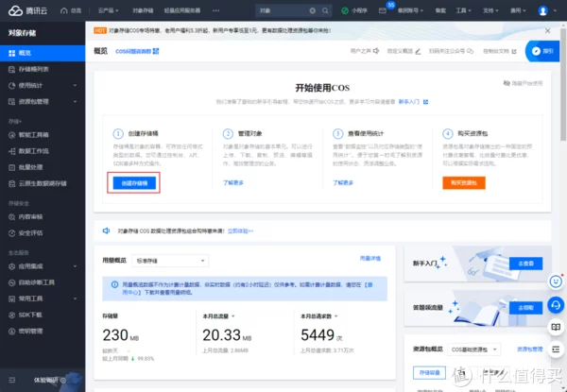
Task: Click the smiley face feedback icon
Action: [556, 281]
